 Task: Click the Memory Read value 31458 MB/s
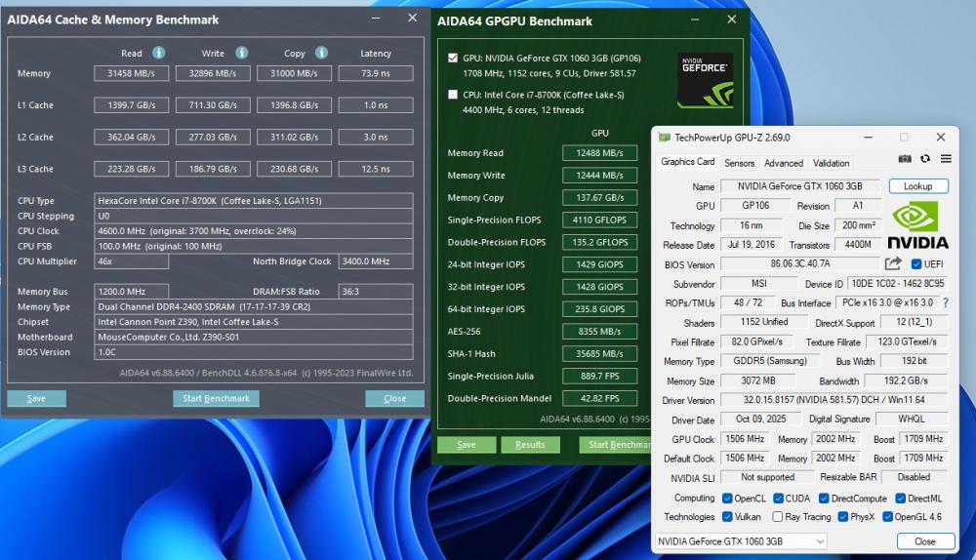click(x=132, y=73)
